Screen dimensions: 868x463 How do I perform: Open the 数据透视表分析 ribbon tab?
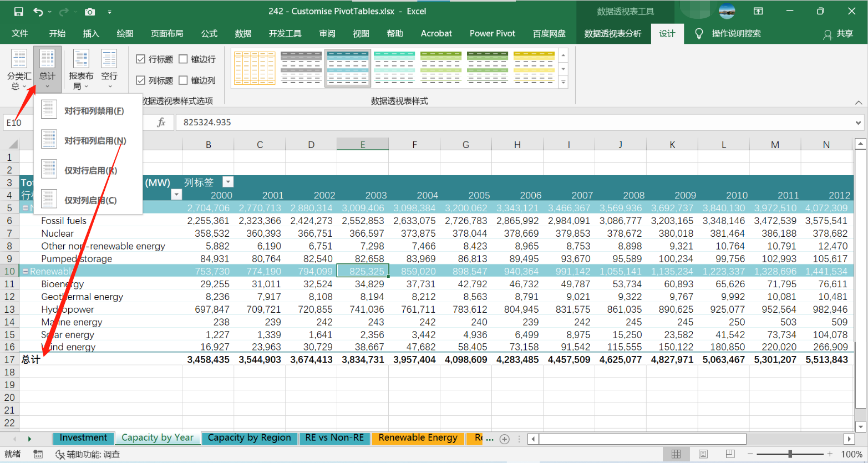point(612,34)
